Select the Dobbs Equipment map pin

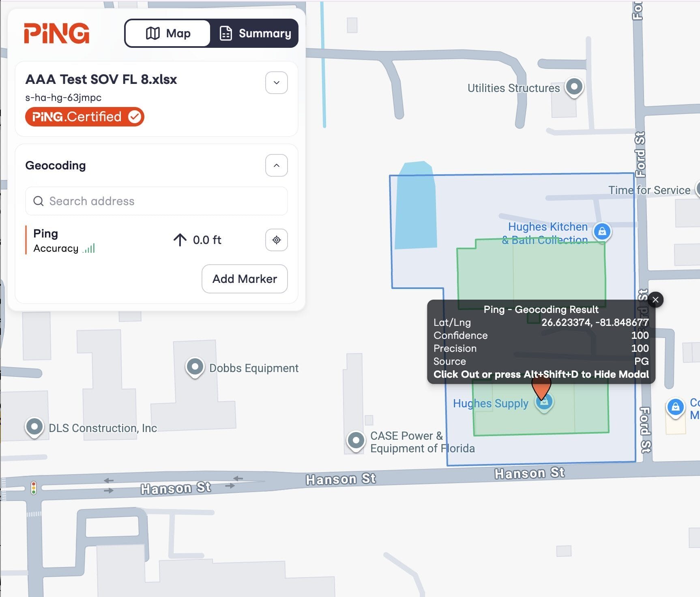tap(195, 367)
